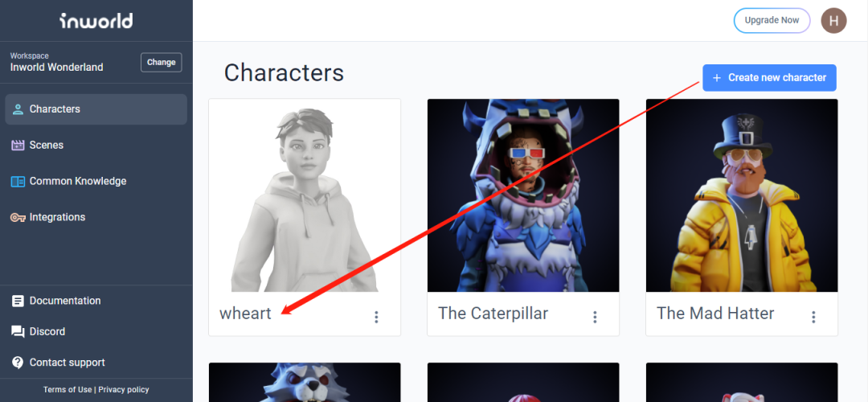
Task: Open The Caterpillar three-dot options menu
Action: (x=595, y=317)
